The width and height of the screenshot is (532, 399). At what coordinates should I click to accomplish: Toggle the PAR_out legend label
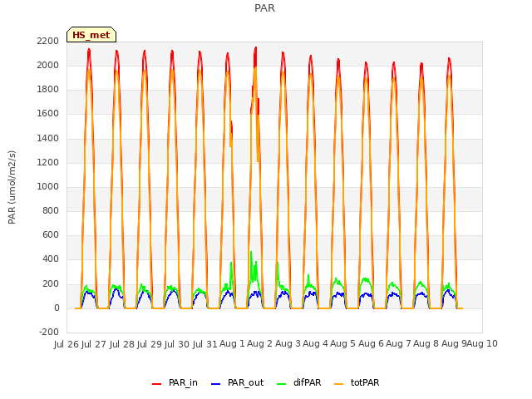pyautogui.click(x=246, y=382)
